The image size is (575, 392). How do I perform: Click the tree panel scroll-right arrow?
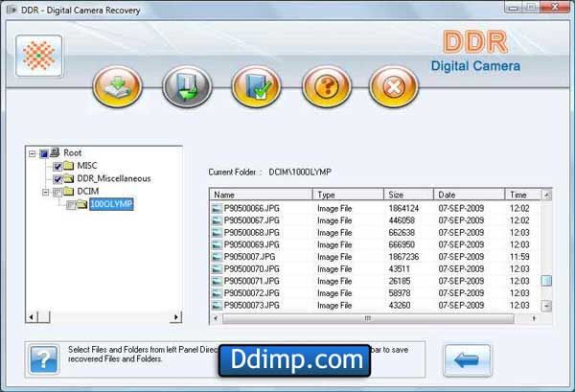[x=176, y=317]
